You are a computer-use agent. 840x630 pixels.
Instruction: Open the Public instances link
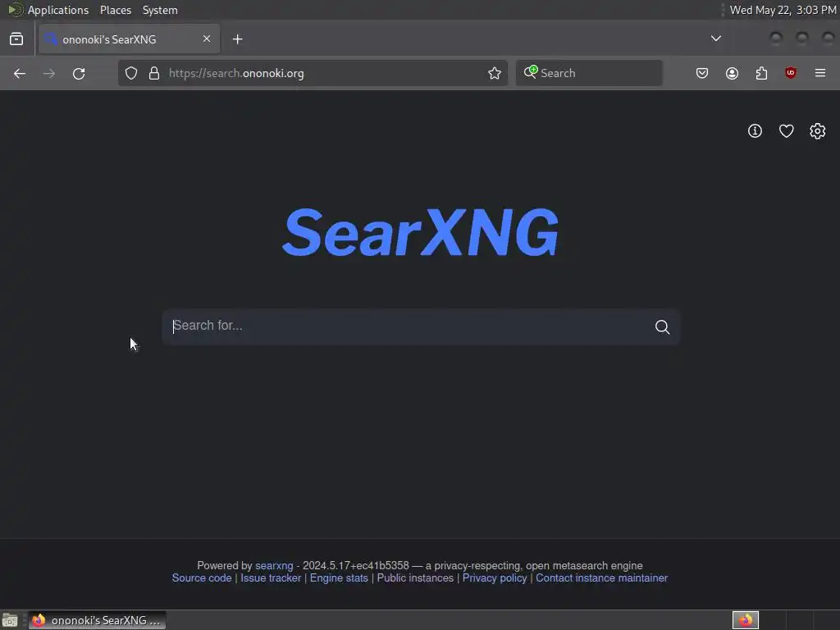pyautogui.click(x=415, y=578)
